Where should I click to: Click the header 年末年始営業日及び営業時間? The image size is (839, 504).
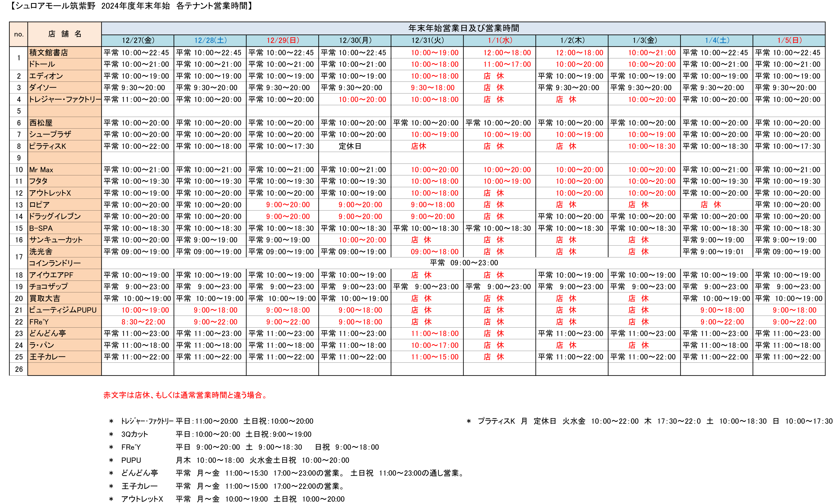(463, 28)
